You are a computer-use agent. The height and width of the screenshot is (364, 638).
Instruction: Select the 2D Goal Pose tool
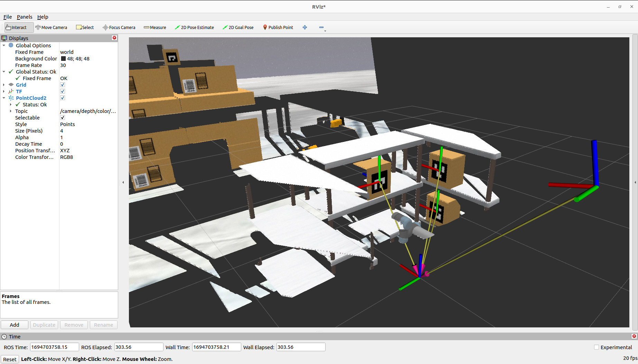[x=238, y=28]
